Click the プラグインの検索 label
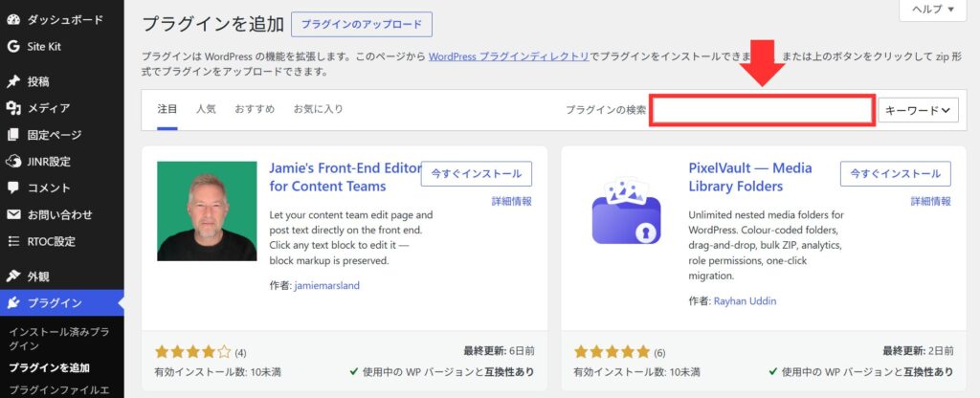 [x=606, y=110]
